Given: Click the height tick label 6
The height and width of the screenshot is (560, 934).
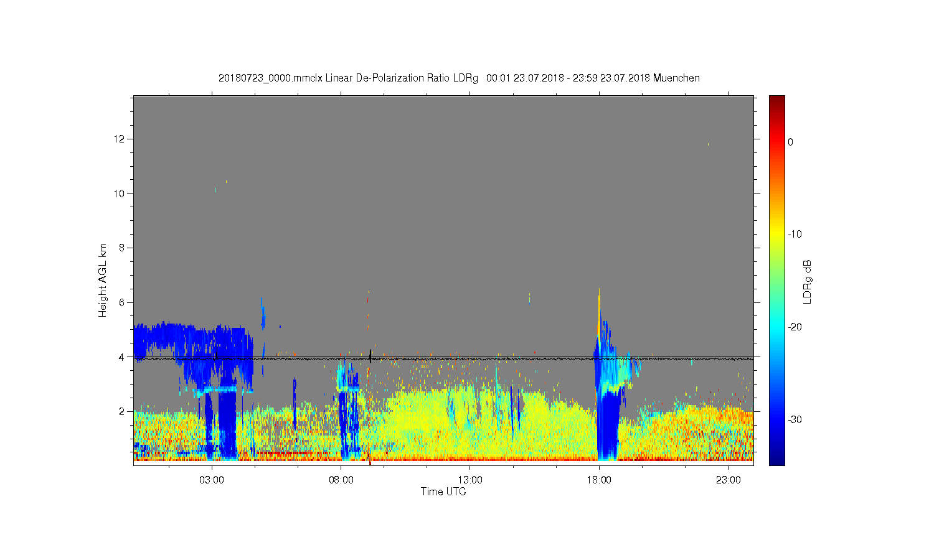Looking at the screenshot, I should coord(122,302).
